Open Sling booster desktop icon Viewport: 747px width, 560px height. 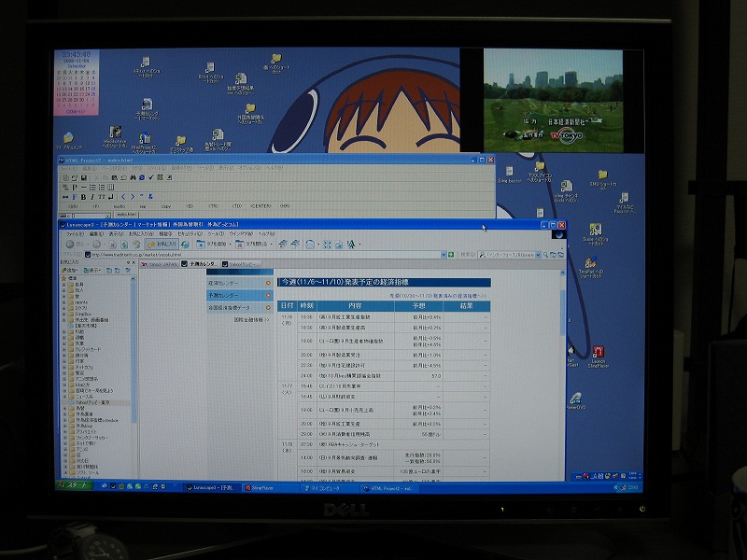(509, 175)
